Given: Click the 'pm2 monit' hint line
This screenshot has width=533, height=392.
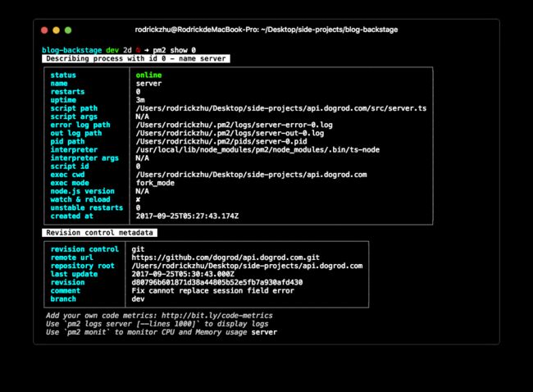Looking at the screenshot, I should 162,332.
